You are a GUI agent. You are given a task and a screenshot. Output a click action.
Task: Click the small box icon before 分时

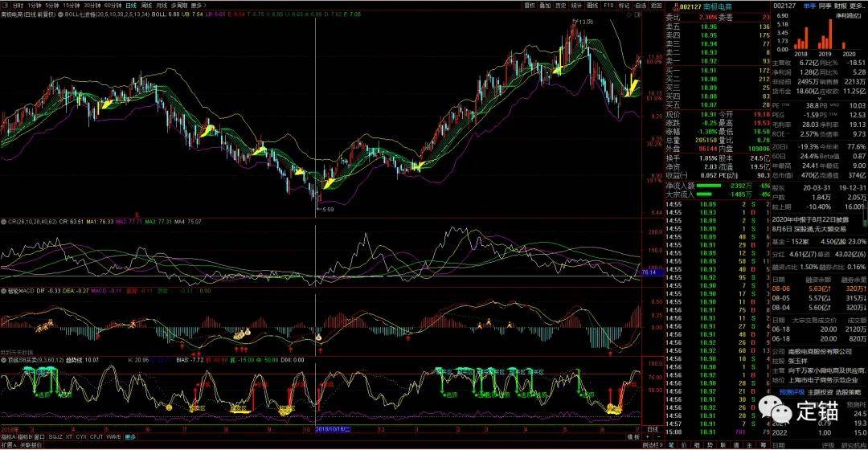tap(6, 5)
